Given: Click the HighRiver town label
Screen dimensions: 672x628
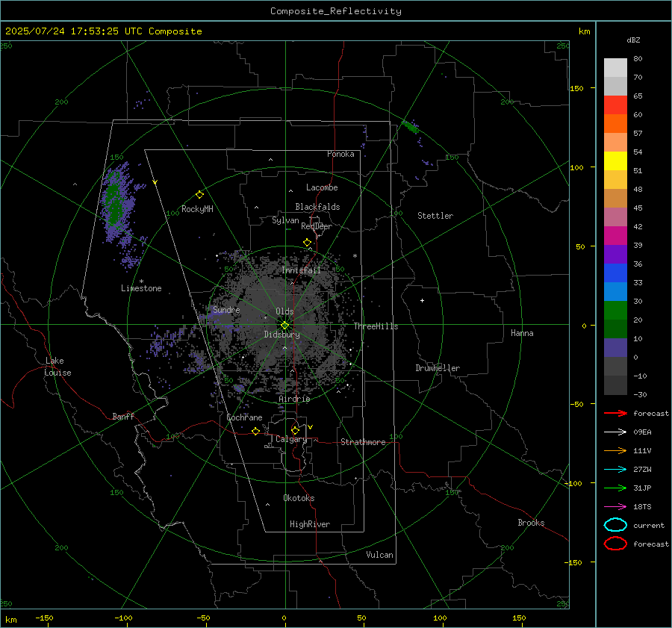Looking at the screenshot, I should [310, 524].
